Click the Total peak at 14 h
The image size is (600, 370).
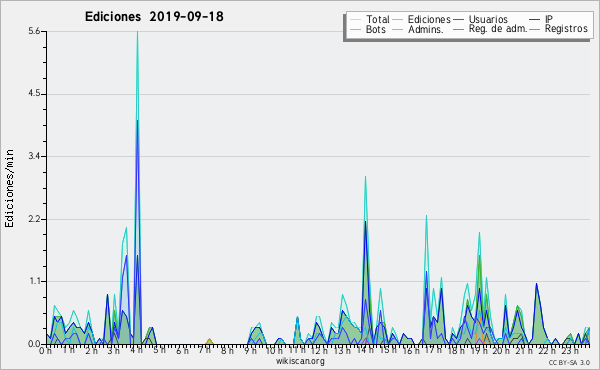pos(365,178)
